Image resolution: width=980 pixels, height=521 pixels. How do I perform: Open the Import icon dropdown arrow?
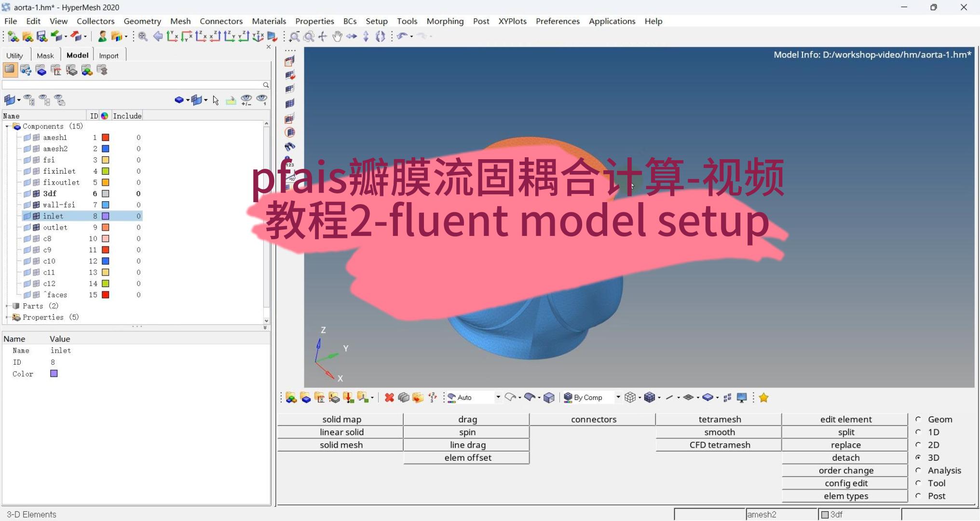(x=66, y=36)
